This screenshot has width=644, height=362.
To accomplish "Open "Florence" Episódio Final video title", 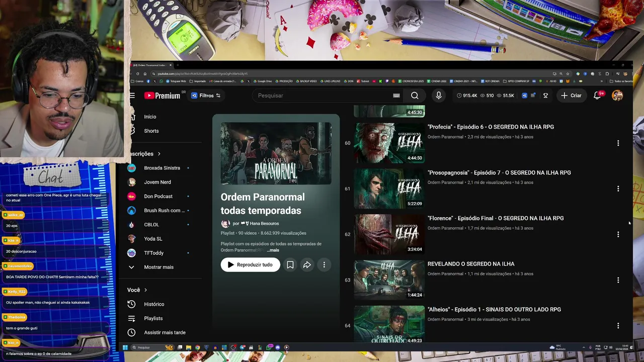I will 496,218.
